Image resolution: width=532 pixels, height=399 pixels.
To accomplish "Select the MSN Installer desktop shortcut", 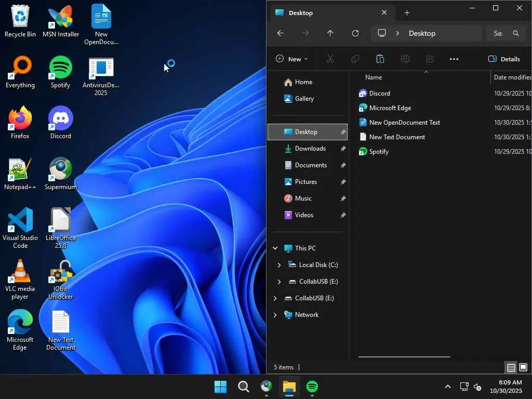I will [61, 21].
